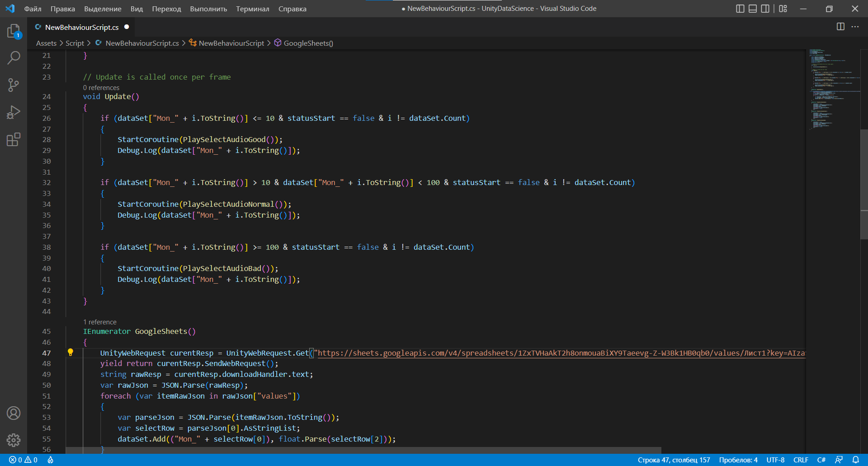
Task: Expand the NewBehaviourScript.cs file breadcrumb
Action: coord(137,43)
